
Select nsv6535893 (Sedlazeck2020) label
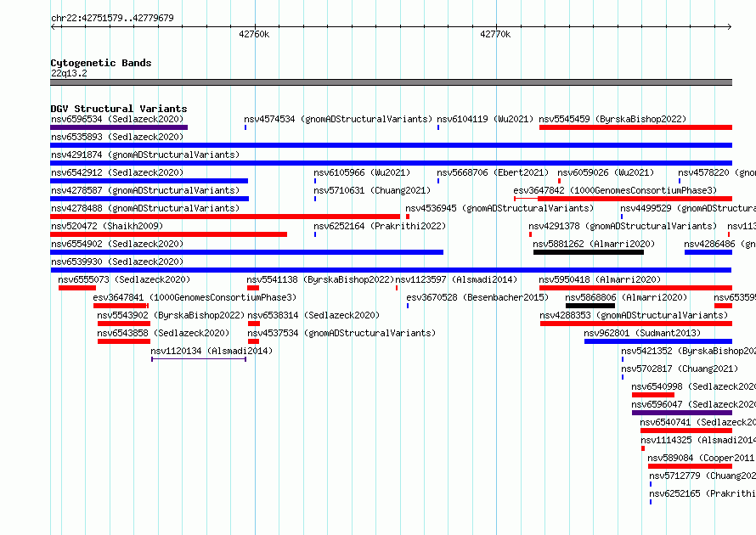coord(117,137)
